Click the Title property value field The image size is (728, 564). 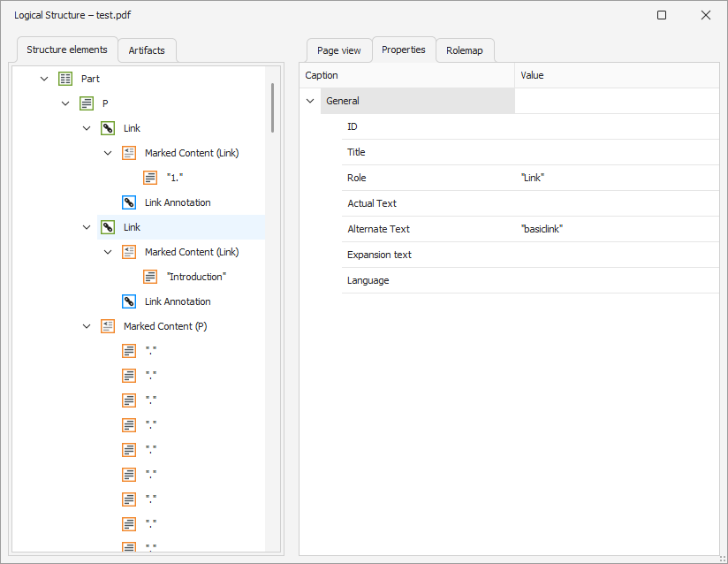(616, 152)
